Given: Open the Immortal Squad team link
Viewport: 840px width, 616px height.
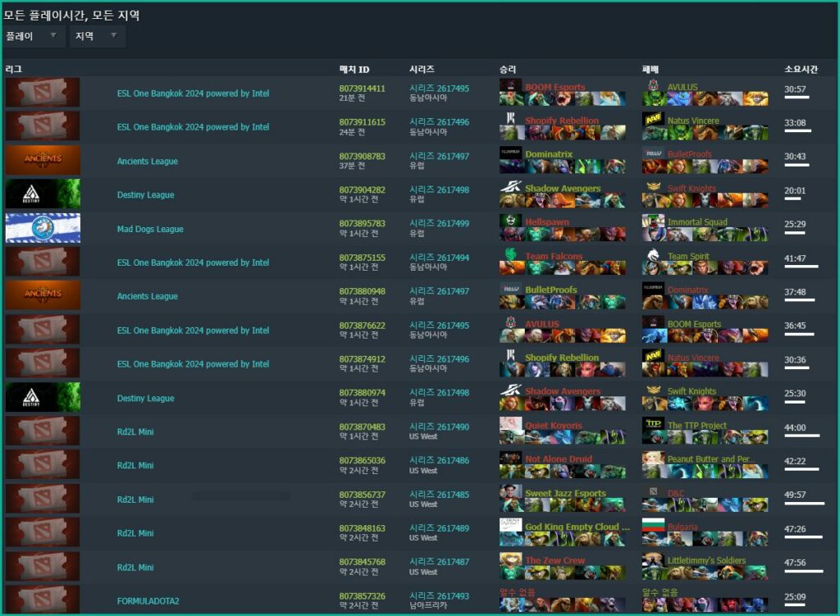Looking at the screenshot, I should pos(697,221).
